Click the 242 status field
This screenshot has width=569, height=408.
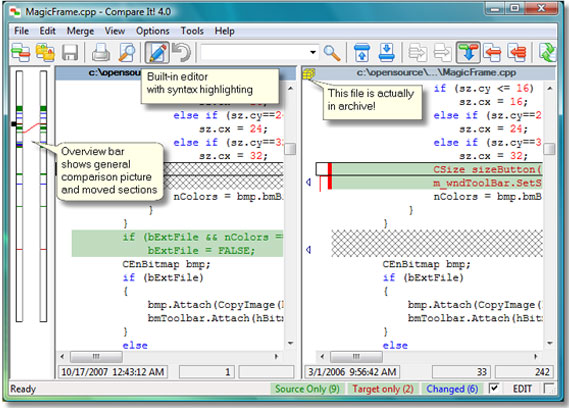(x=524, y=372)
